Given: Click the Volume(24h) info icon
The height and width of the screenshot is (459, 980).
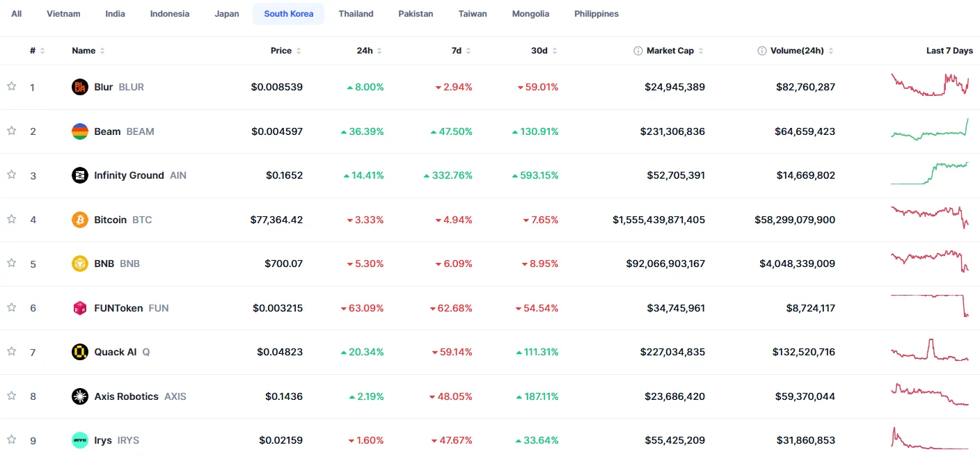Looking at the screenshot, I should [763, 51].
